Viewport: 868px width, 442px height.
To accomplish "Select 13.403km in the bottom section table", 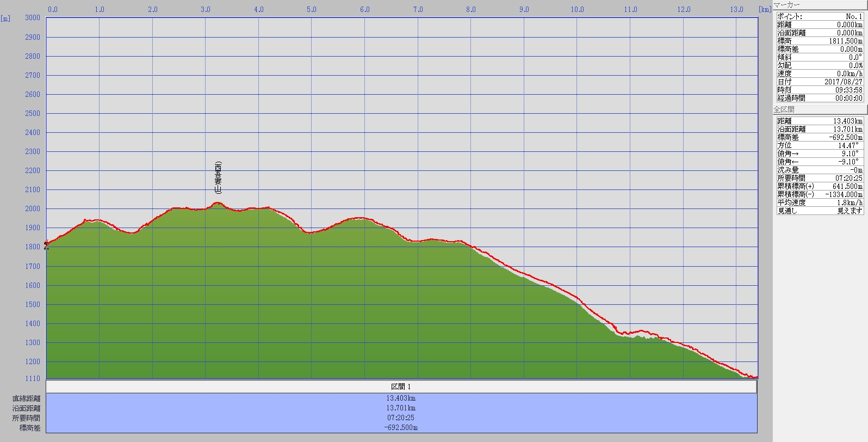I will click(x=401, y=398).
